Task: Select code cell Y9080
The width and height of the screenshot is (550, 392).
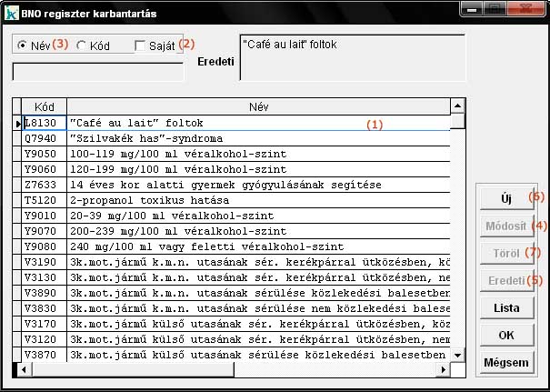Action: [45, 246]
